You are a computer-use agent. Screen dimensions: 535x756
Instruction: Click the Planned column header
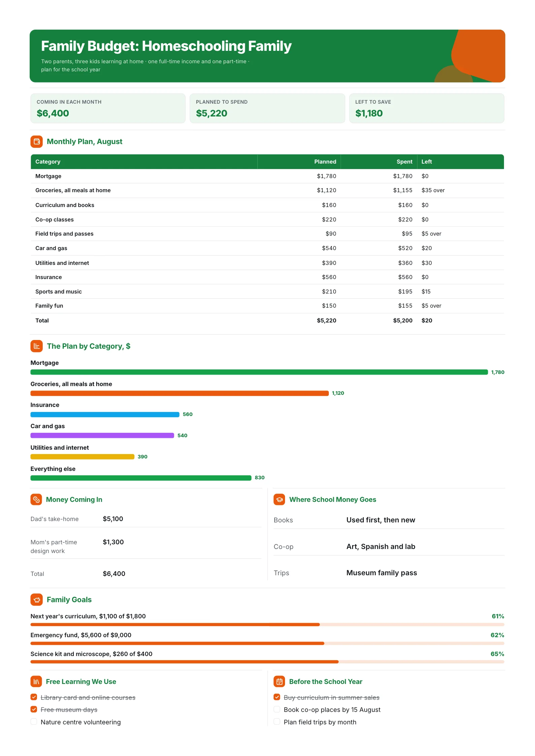tap(299, 162)
